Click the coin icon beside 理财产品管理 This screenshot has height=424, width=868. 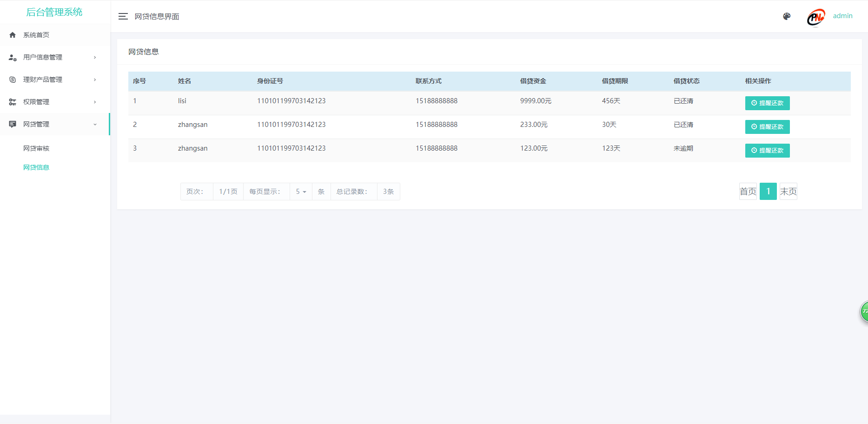coord(13,79)
